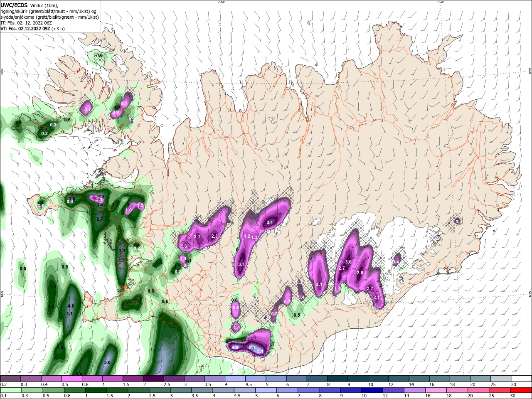Click the '2.4' value on the map
The width and height of the screenshot is (532, 399).
tap(99, 200)
